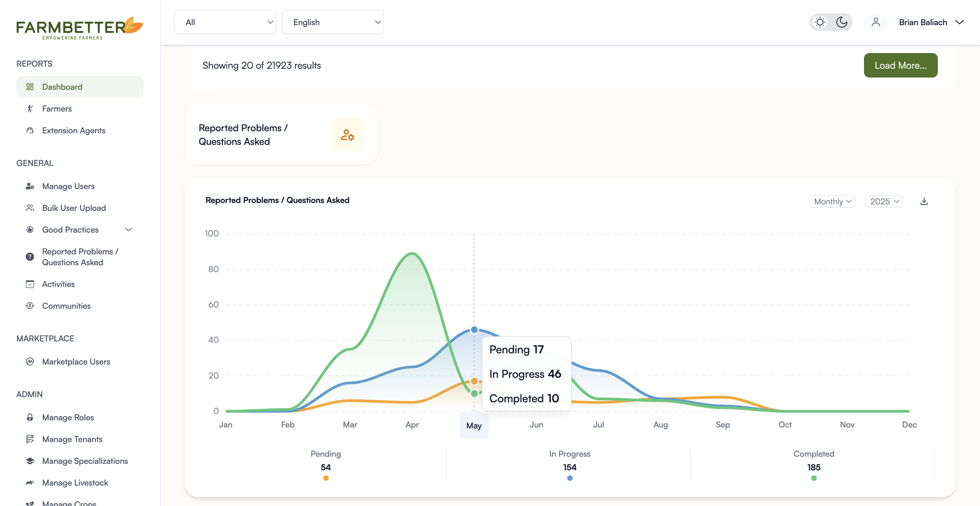This screenshot has width=980, height=506.
Task: Expand the Good Practices submenu chevron
Action: 129,230
